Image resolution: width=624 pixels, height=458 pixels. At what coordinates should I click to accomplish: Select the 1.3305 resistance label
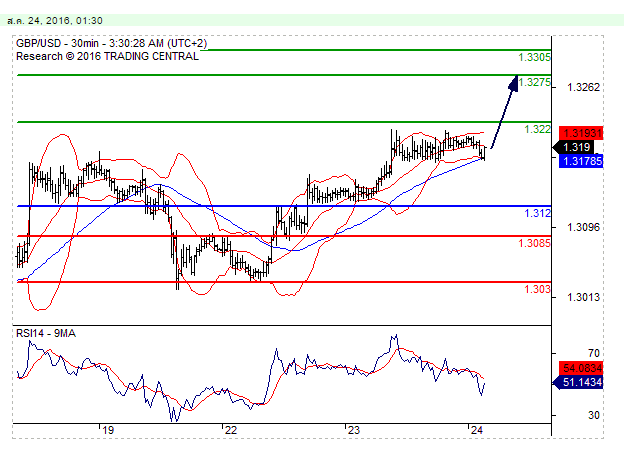coord(534,57)
